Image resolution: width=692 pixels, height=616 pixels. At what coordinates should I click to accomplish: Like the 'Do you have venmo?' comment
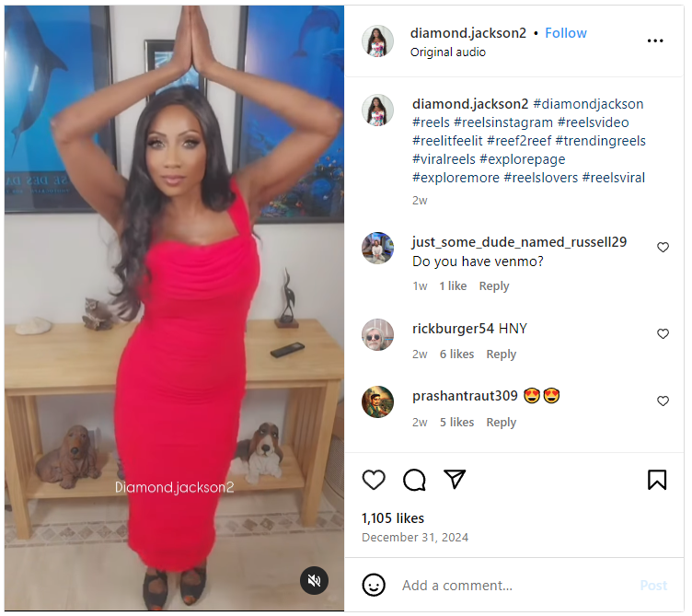point(663,248)
